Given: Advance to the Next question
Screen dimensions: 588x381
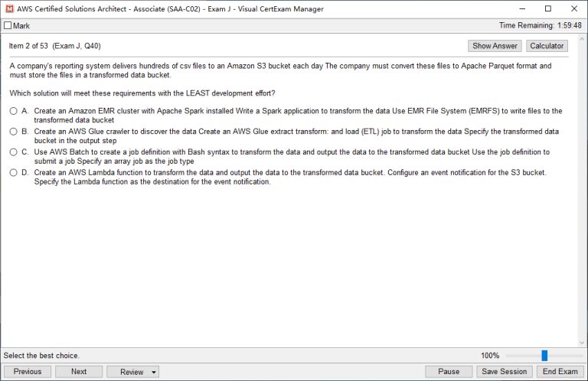Looking at the screenshot, I should (x=79, y=372).
